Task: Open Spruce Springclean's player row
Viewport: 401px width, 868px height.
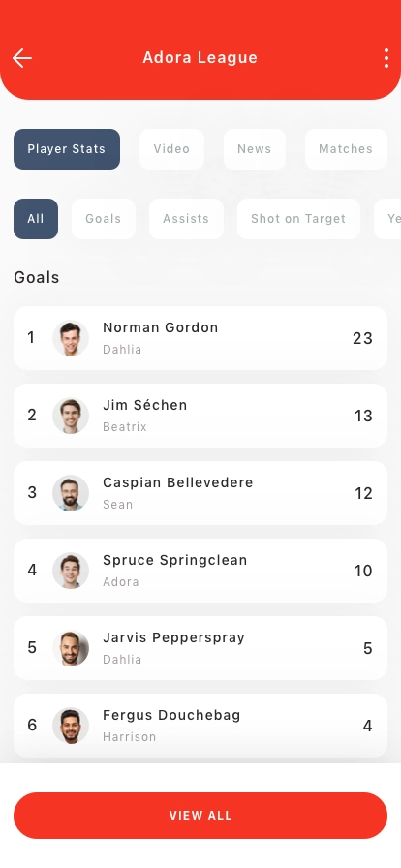Action: point(200,571)
